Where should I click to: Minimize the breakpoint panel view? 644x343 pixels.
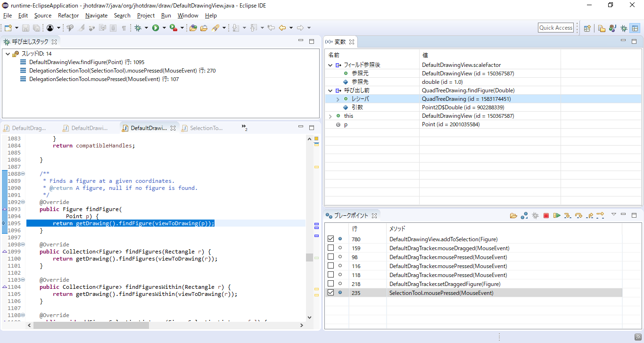[x=623, y=215]
